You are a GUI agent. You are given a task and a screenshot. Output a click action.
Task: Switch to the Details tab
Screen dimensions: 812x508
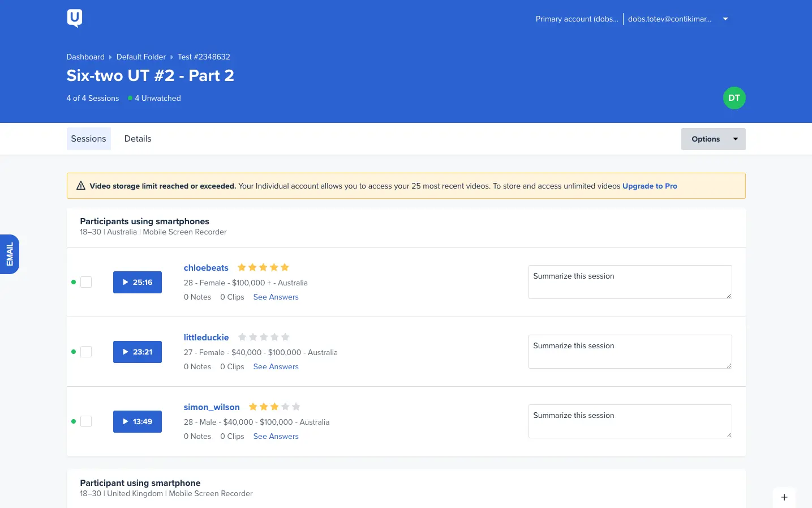coord(138,139)
